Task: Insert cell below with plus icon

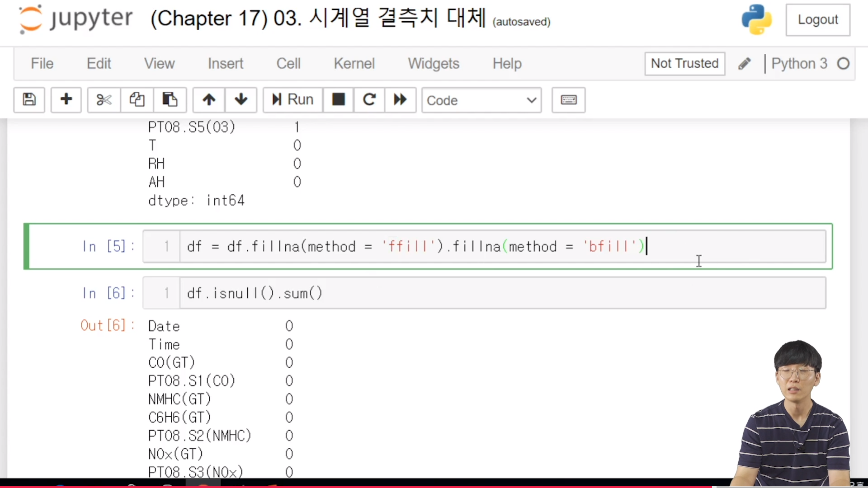Action: 66,100
